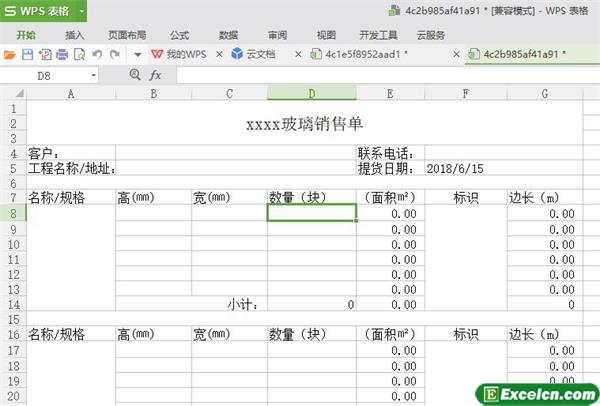Select row 8 header
Screen dimensions: 600x406
pyautogui.click(x=13, y=213)
